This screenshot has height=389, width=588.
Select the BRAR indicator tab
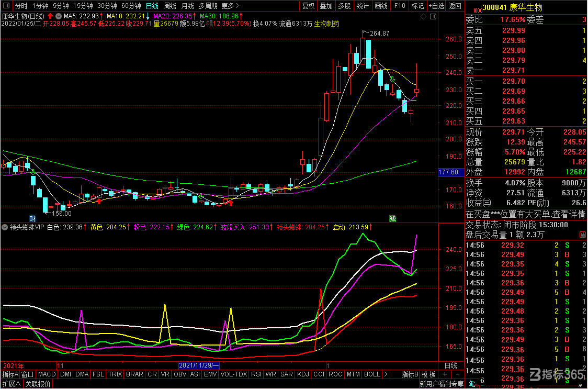(134, 374)
